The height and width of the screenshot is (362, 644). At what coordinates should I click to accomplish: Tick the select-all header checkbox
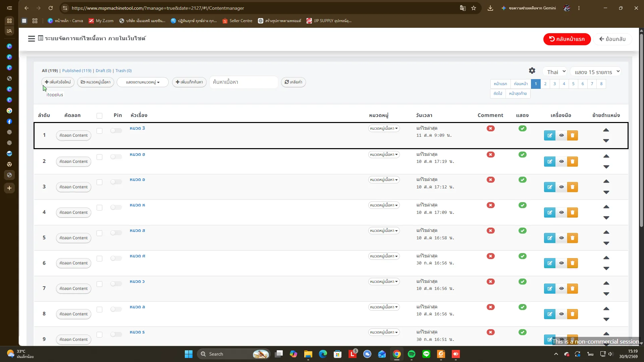pos(99,116)
